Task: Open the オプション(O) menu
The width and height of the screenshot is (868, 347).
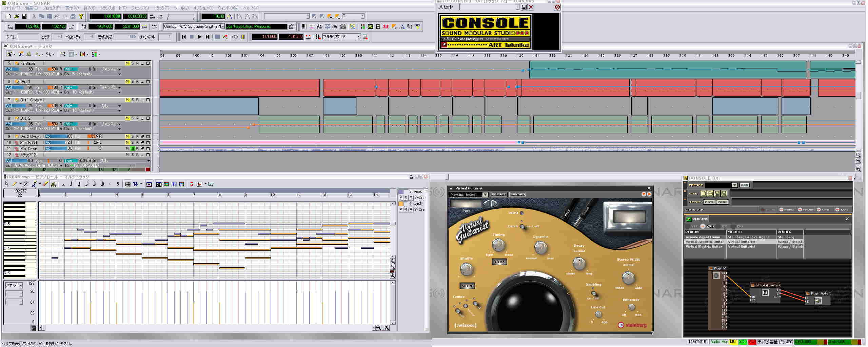Action: point(203,8)
